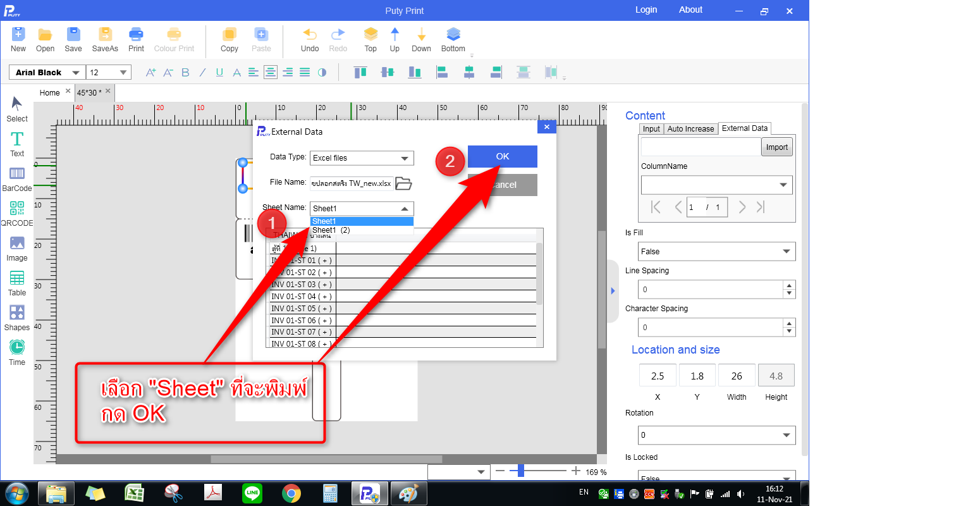Open a file with Open icon

[45, 34]
